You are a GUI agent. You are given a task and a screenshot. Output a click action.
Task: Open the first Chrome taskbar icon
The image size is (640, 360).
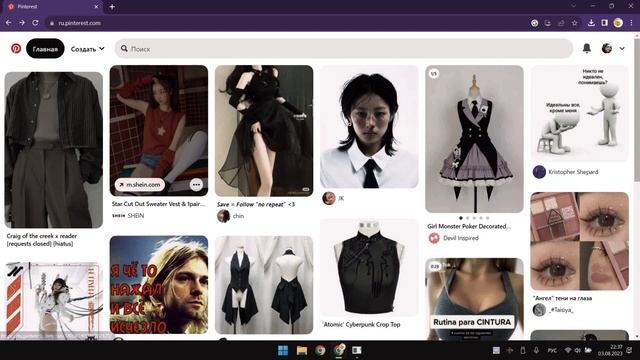point(320,350)
